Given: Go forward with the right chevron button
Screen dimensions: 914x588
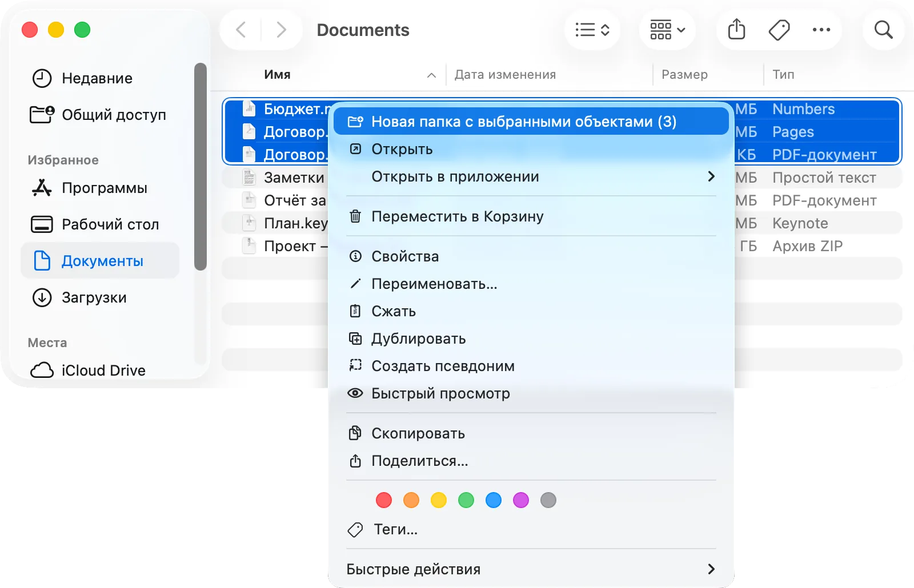Looking at the screenshot, I should (280, 30).
